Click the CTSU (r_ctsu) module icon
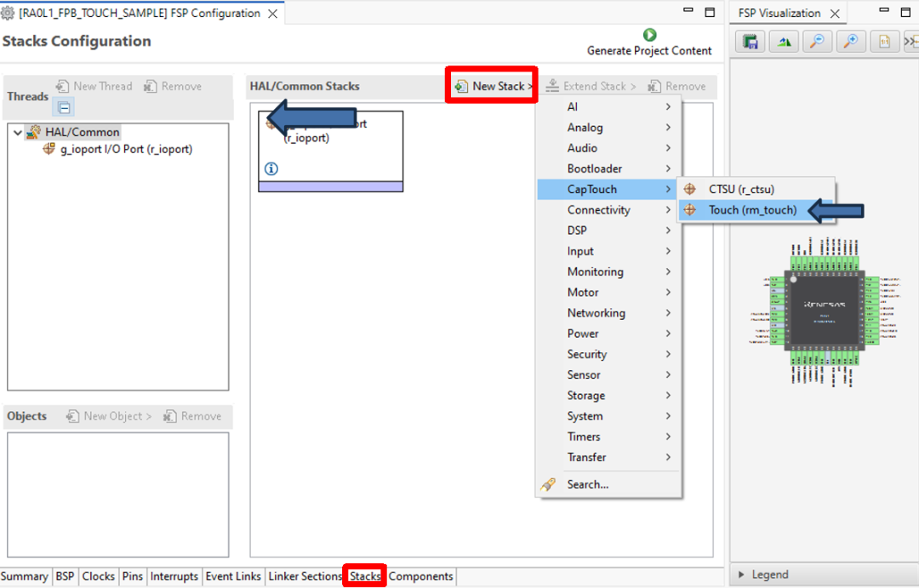This screenshot has height=588, width=919. [690, 190]
